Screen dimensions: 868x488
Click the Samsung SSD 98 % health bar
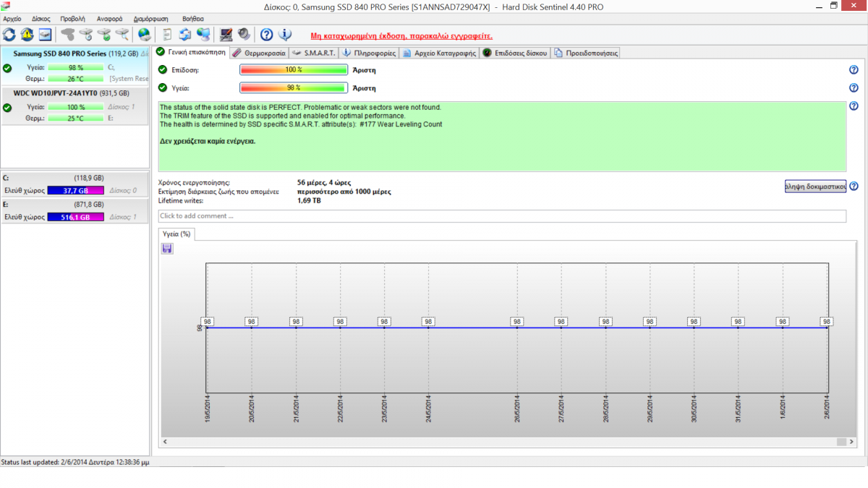76,67
